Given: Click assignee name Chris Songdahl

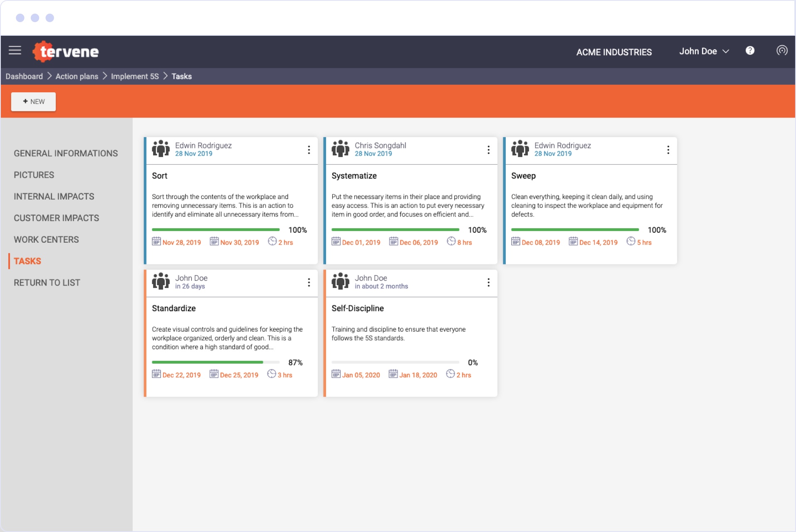Looking at the screenshot, I should pos(381,145).
